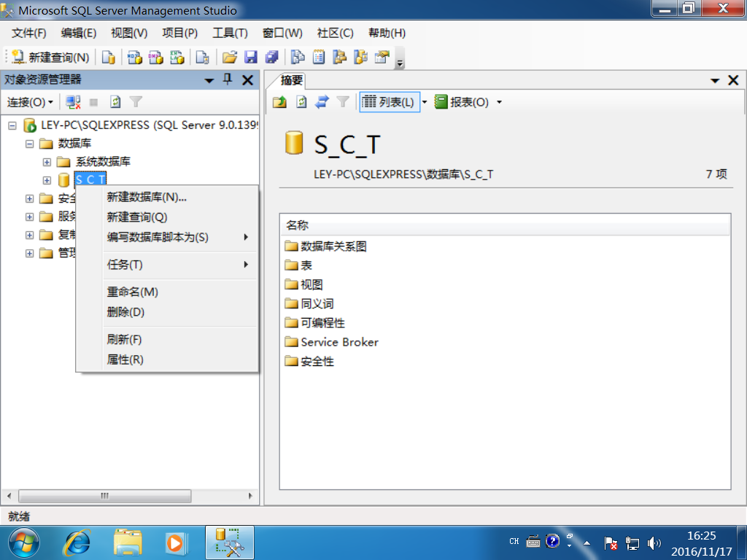Open the Windows Start menu
The image size is (747, 560).
pos(24,542)
